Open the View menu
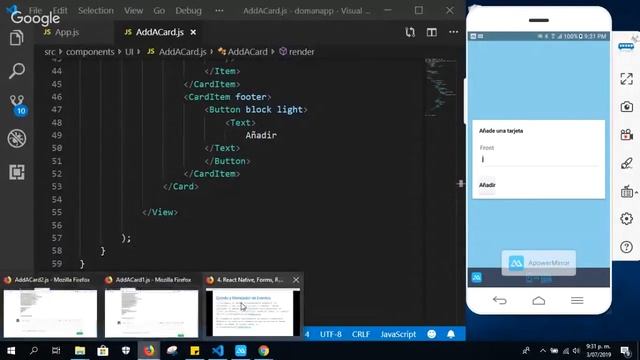This screenshot has width=640, height=360. [133, 11]
